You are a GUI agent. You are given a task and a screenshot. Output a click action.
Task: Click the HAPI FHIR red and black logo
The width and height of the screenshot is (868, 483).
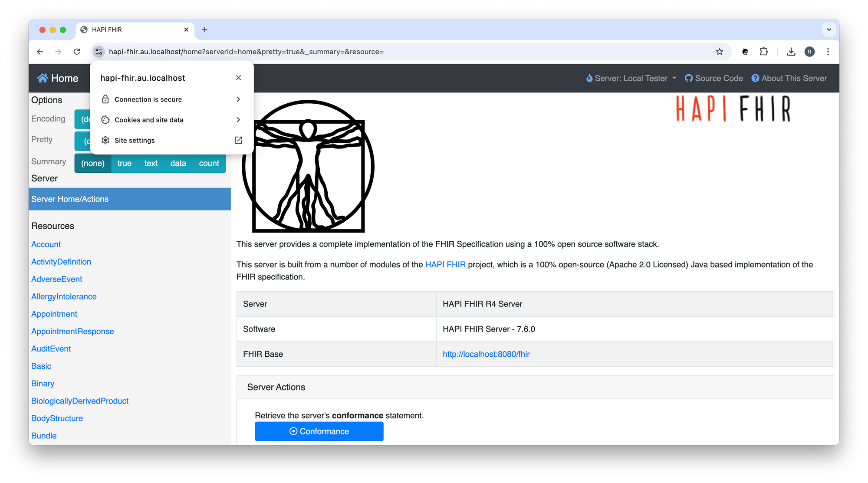733,108
